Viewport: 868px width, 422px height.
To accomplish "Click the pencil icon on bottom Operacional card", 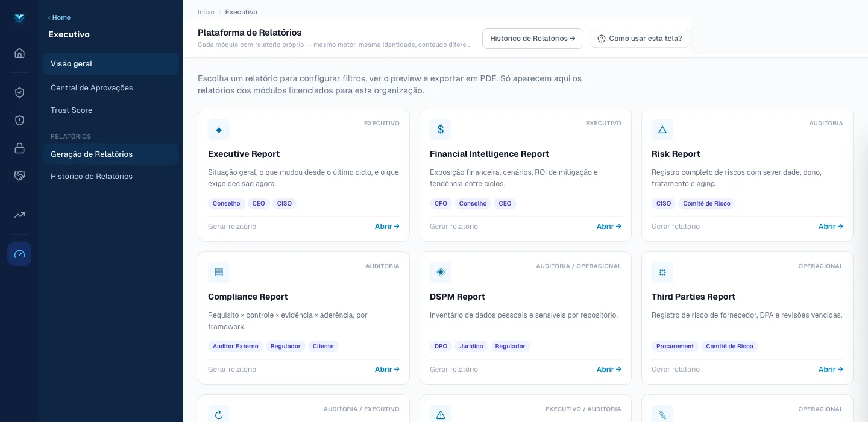I will point(662,415).
